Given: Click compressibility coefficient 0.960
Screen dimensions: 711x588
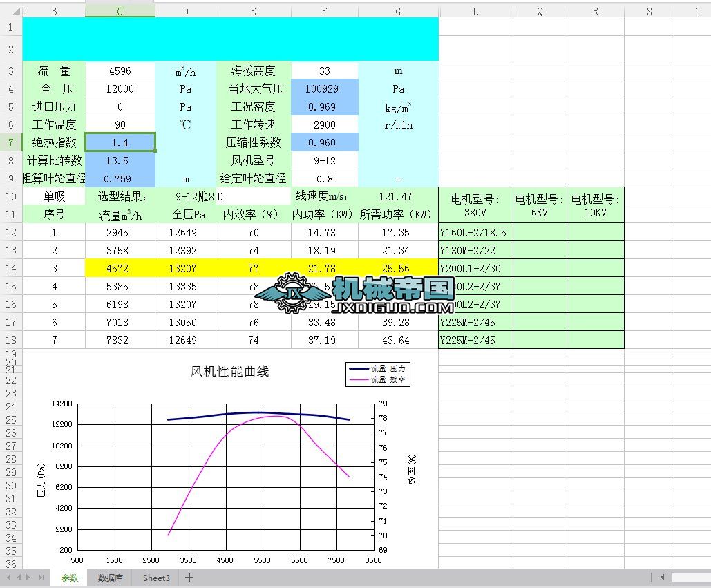Looking at the screenshot, I should 325,143.
